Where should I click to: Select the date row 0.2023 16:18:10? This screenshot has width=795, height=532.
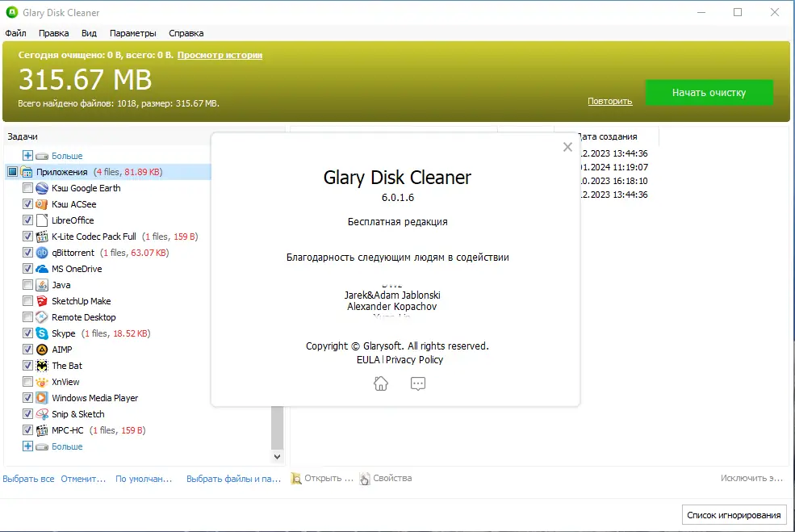(614, 181)
